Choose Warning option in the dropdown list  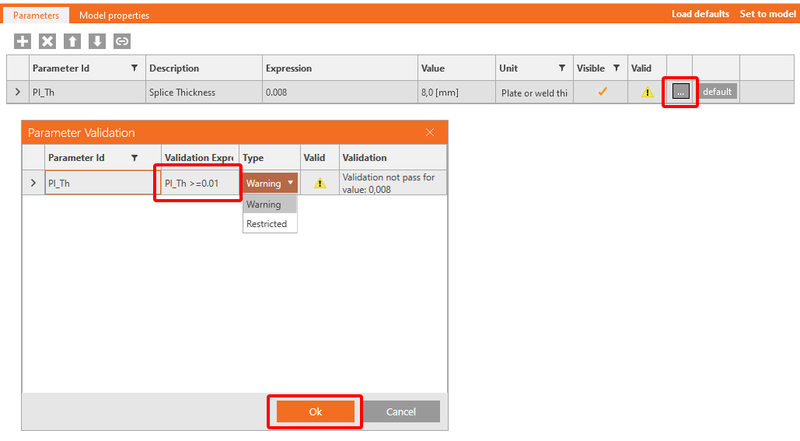264,204
